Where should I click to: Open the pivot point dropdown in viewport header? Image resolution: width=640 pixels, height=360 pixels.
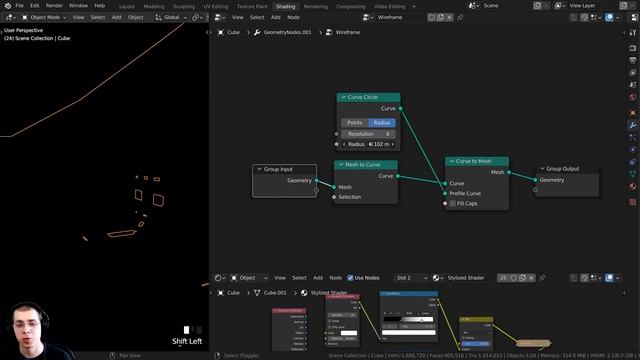tap(198, 18)
